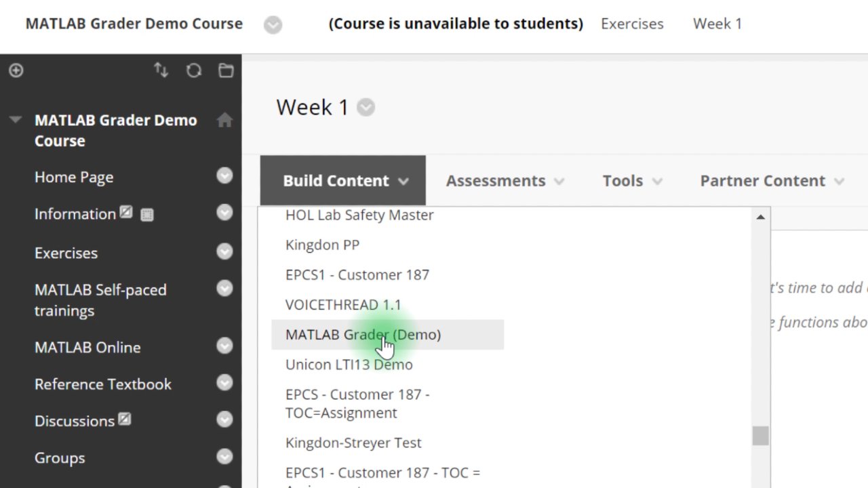Expand the Groups item chevron

(x=224, y=456)
